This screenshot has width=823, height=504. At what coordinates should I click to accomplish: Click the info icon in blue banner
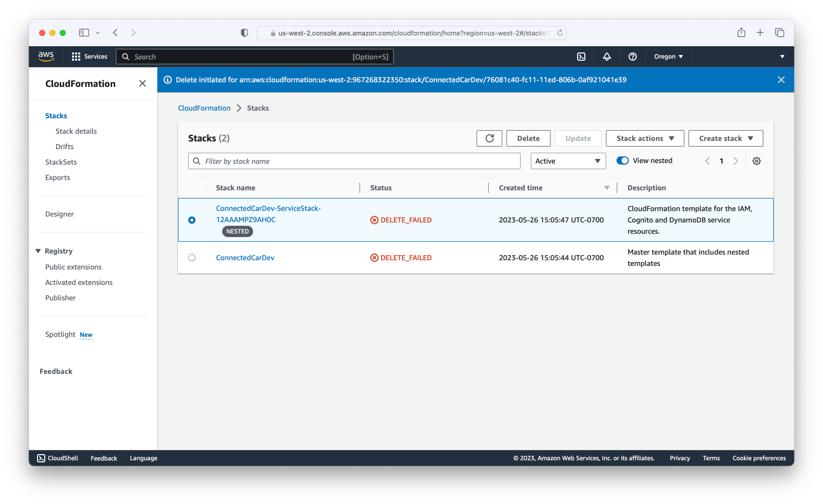(168, 80)
